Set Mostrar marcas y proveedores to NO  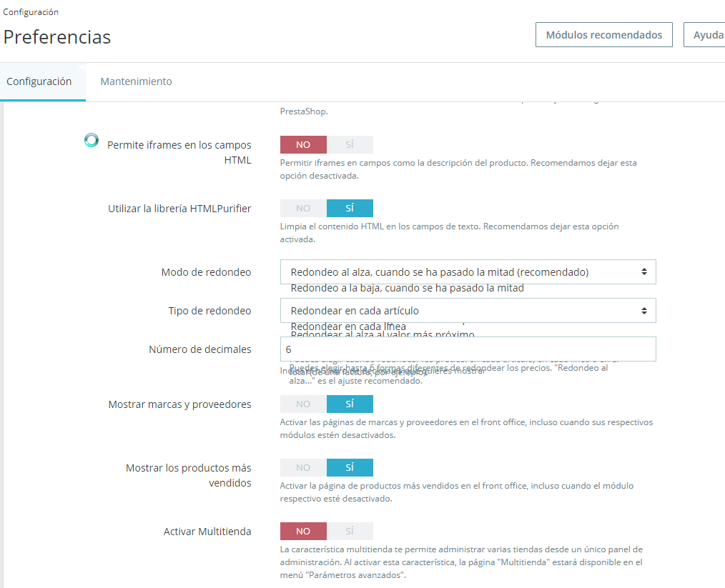tap(303, 404)
